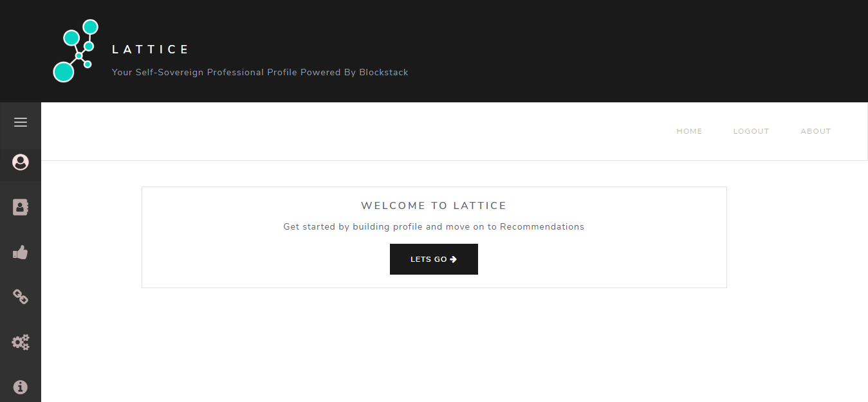
Task: Click the highlighted profile icon background
Action: tap(20, 163)
